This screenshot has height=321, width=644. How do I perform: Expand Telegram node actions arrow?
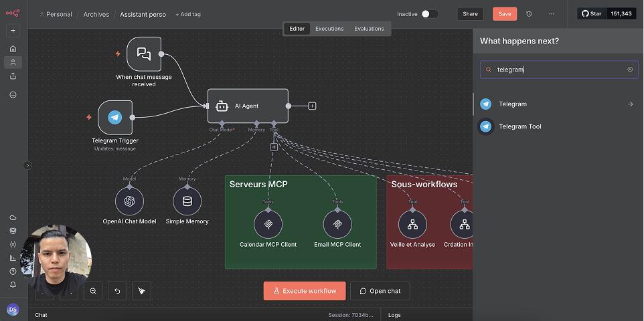pos(630,104)
